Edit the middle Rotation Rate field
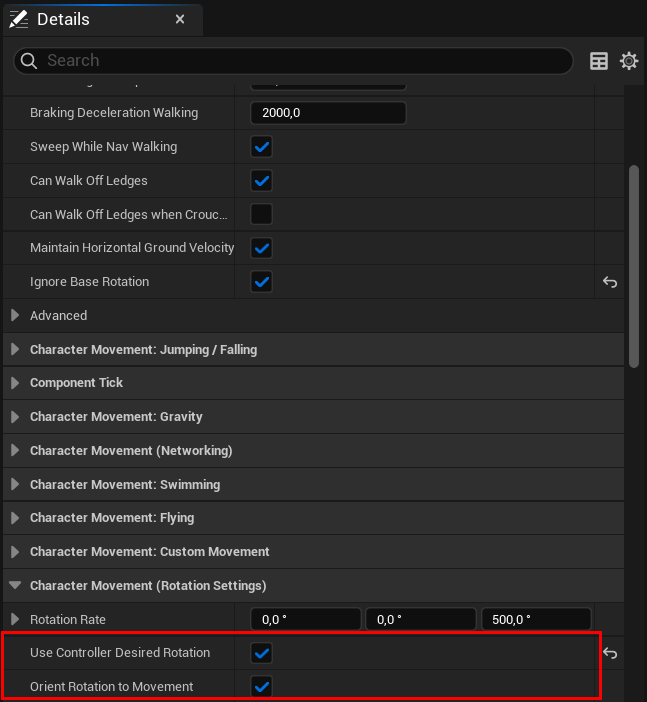647x702 pixels. 421,620
